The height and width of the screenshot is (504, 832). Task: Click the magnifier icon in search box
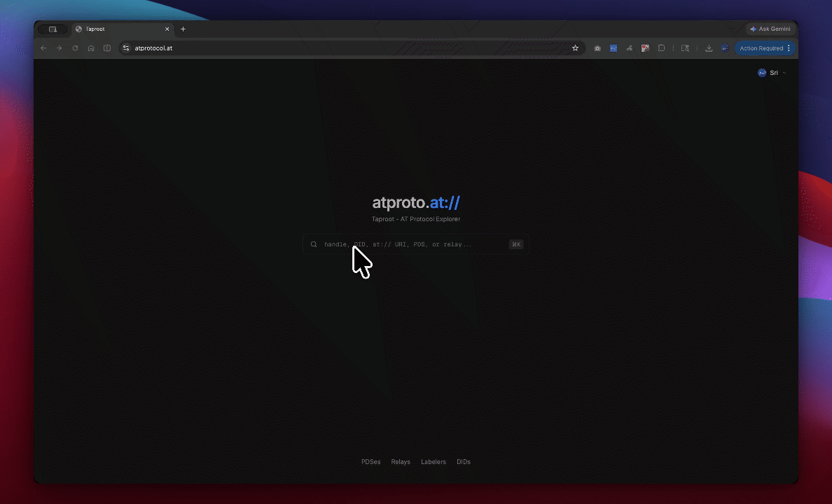(314, 244)
